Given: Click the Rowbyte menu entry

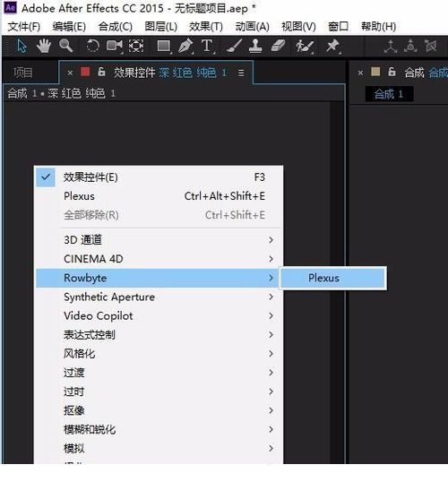Looking at the screenshot, I should [159, 278].
